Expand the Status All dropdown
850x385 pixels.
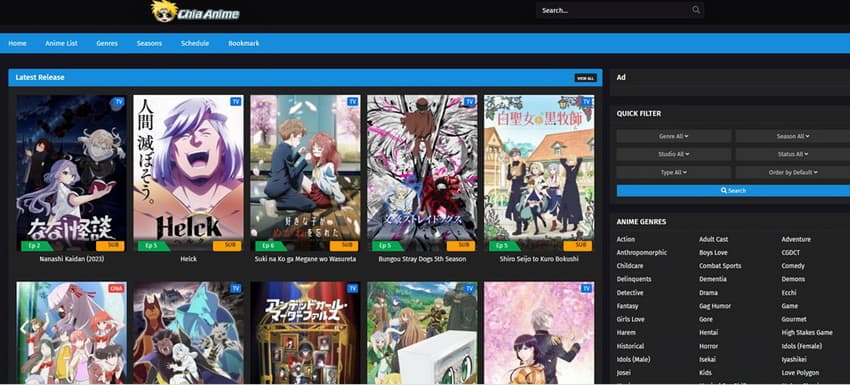click(x=793, y=154)
